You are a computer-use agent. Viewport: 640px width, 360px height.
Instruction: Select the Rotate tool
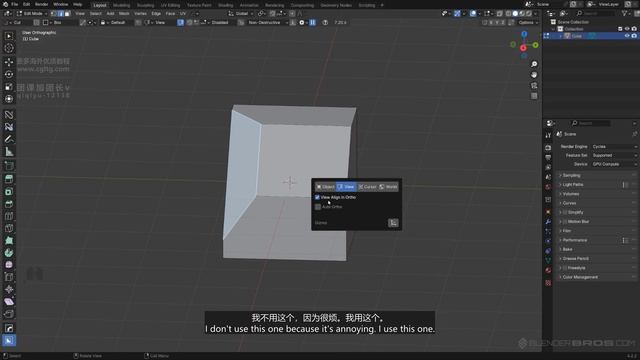click(x=9, y=74)
